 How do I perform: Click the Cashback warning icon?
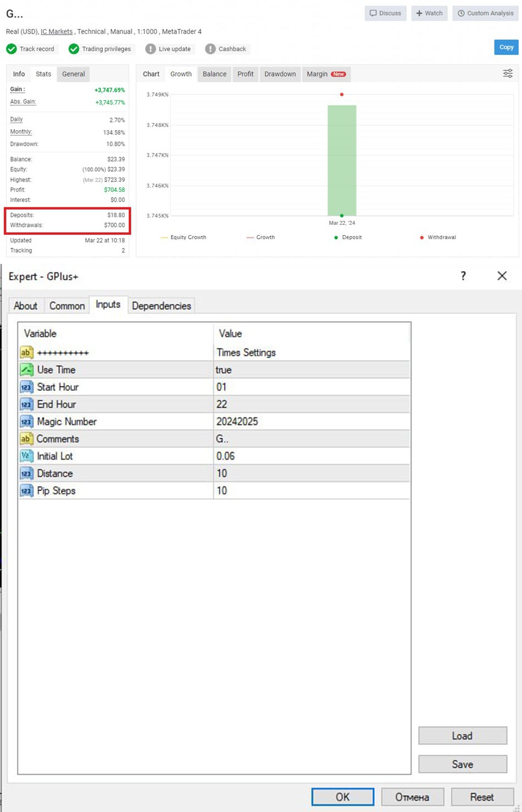[210, 49]
